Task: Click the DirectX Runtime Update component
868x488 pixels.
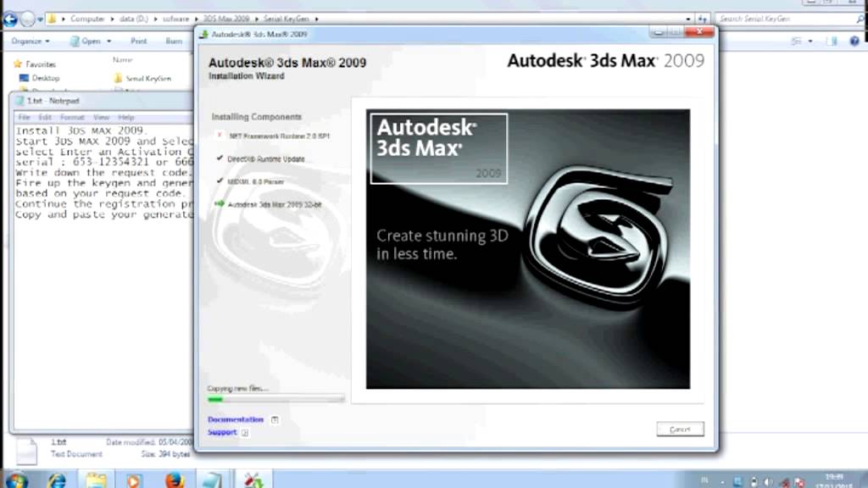Action: [x=265, y=158]
